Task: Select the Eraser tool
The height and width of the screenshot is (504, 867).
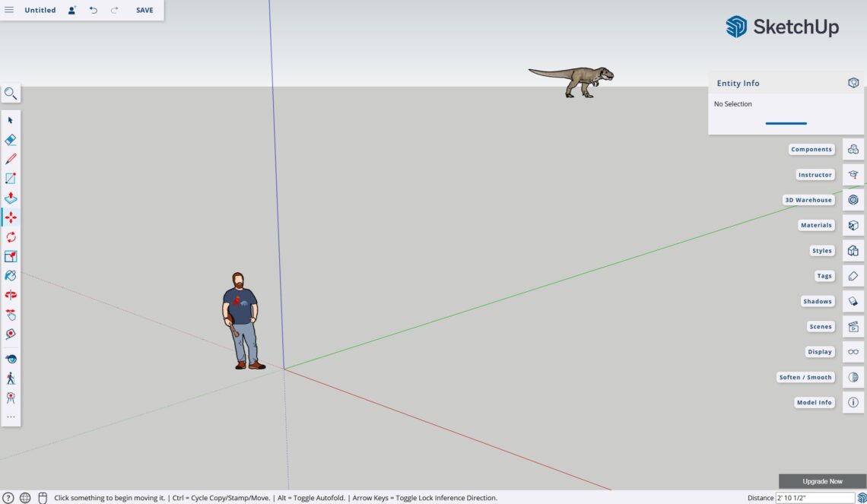Action: coord(11,140)
